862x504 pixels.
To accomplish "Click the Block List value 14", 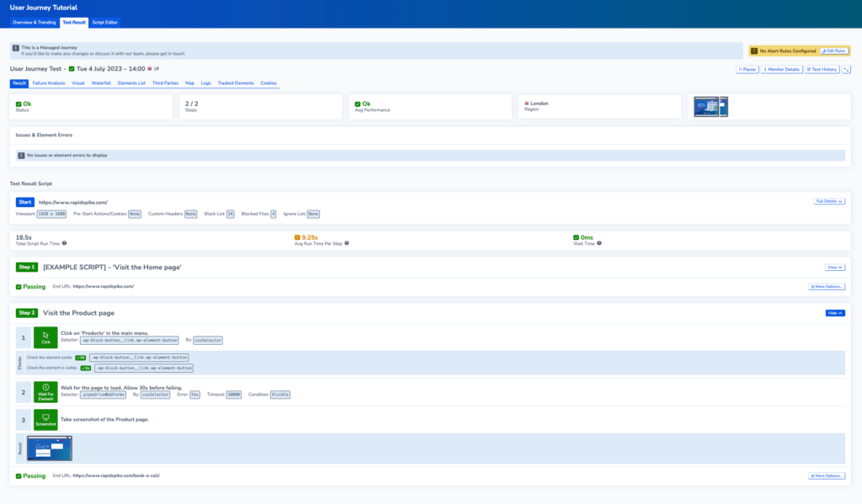I will pyautogui.click(x=231, y=214).
